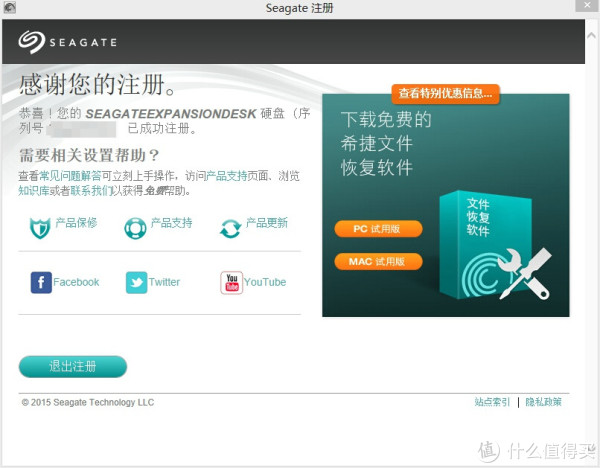Click the 退出注册 button
Screen dimensions: 600x468
click(73, 366)
